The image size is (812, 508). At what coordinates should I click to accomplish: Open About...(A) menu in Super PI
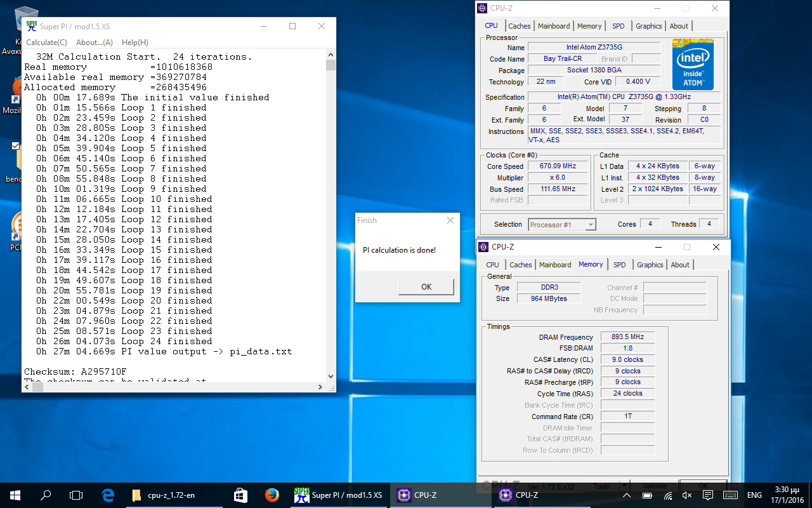(94, 42)
